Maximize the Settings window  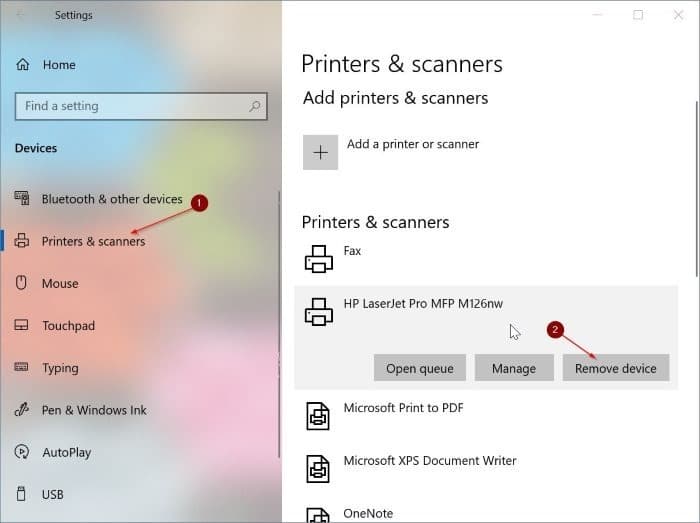pos(638,15)
